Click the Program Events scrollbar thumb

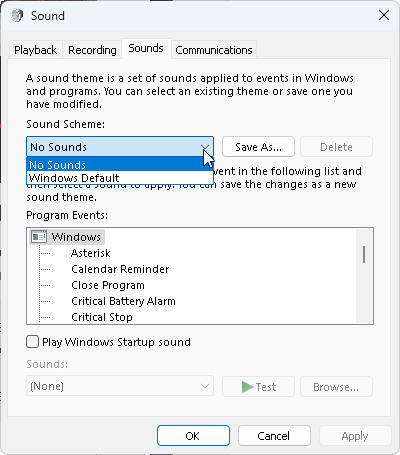coord(364,254)
